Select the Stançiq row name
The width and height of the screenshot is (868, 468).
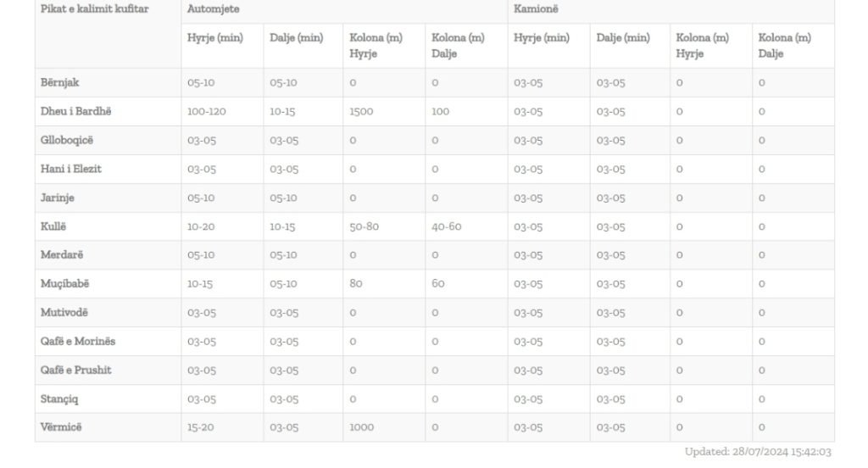[x=59, y=398]
